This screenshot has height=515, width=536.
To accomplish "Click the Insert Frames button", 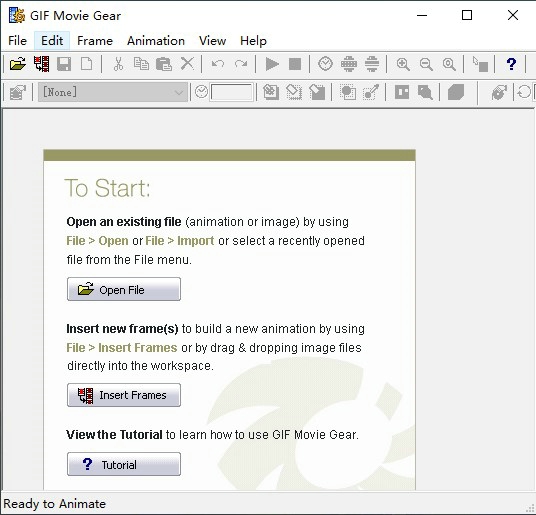I will [x=124, y=395].
